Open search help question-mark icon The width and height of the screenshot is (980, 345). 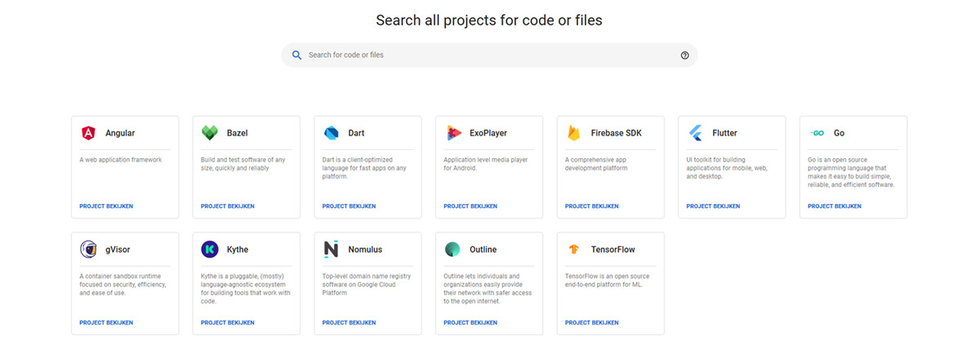click(684, 55)
